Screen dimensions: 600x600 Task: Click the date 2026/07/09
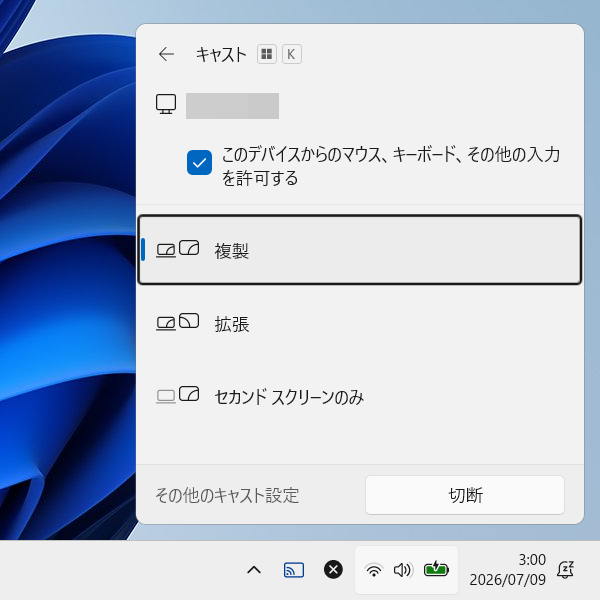(x=507, y=580)
